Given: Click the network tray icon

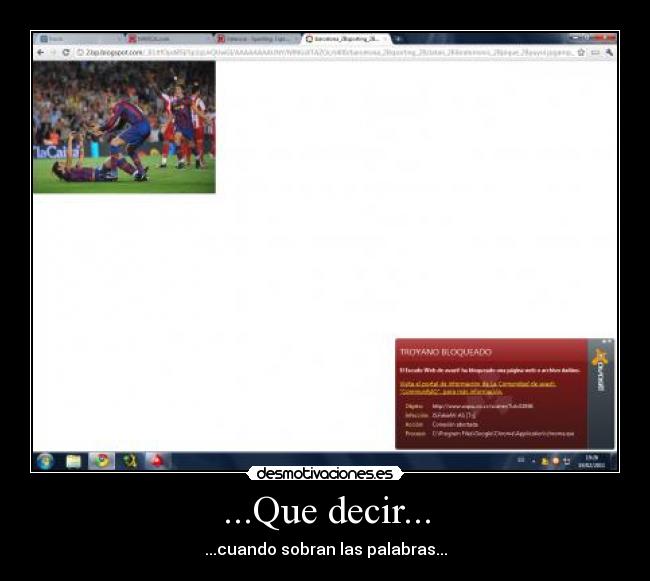Looking at the screenshot, I should 566,461.
